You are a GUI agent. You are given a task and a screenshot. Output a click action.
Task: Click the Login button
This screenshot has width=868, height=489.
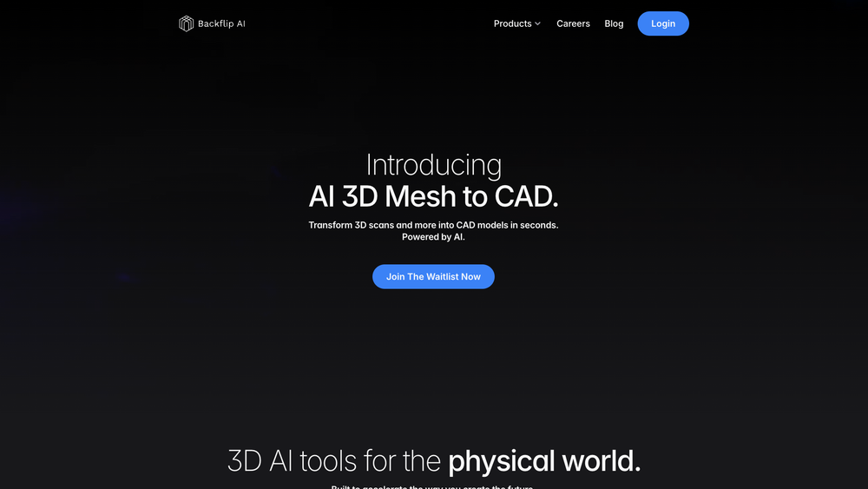click(663, 23)
